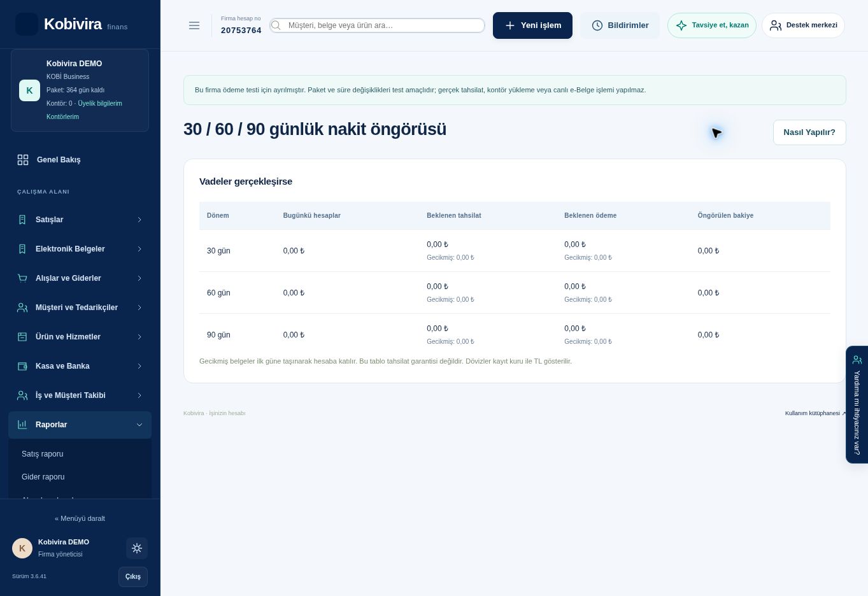Open Kontörlerim link
Screen dimensions: 868x596
tap(62, 117)
